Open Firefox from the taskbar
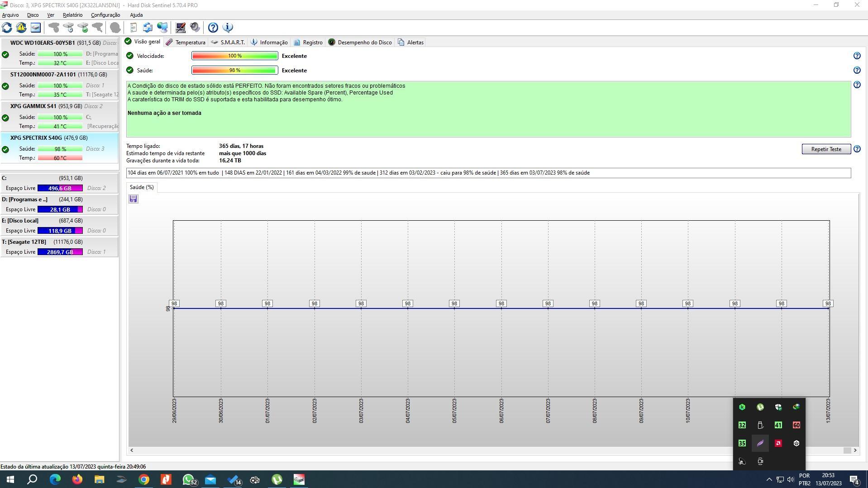 click(77, 479)
